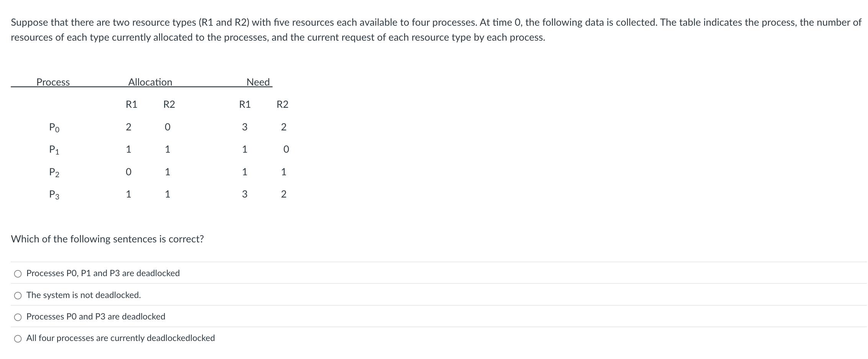Click the P1 row label in the table

click(54, 150)
